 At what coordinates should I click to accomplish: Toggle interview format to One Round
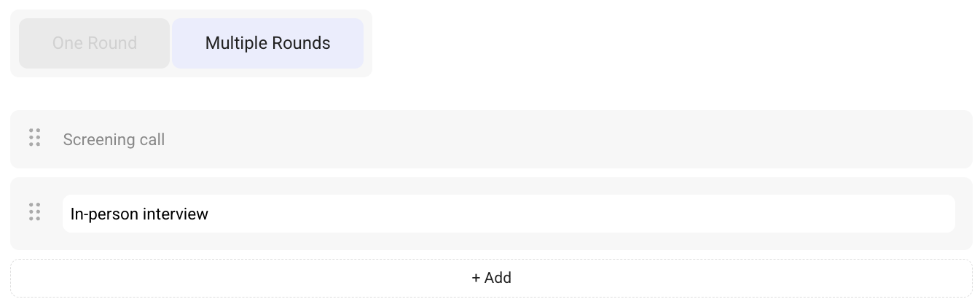(x=95, y=43)
